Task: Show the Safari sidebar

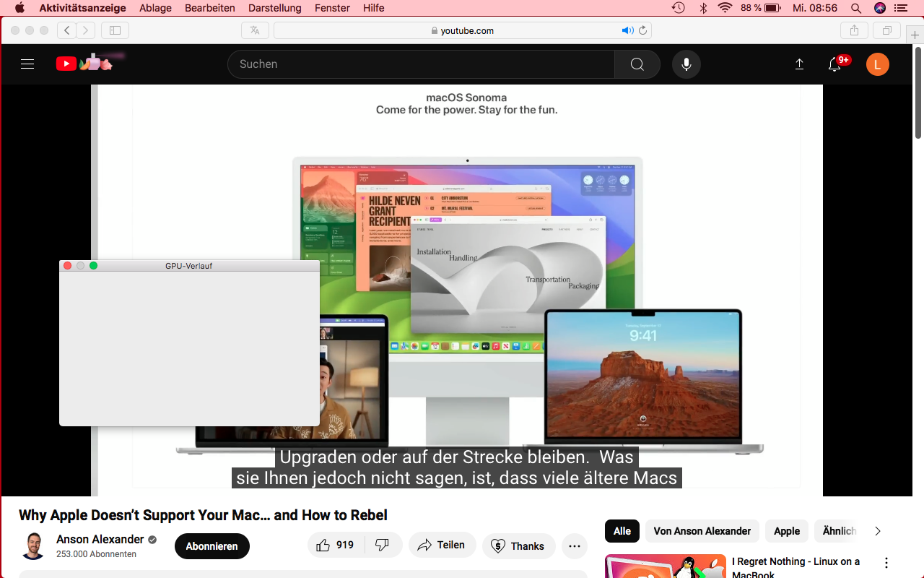Action: (x=115, y=30)
